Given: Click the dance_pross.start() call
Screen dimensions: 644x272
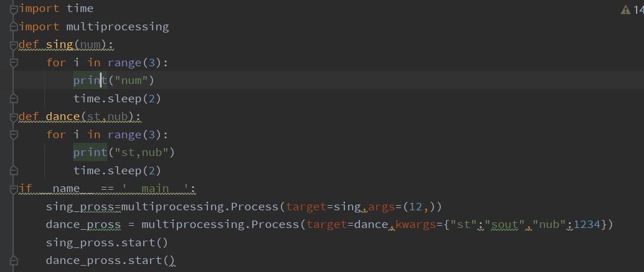Looking at the screenshot, I should click(110, 261).
